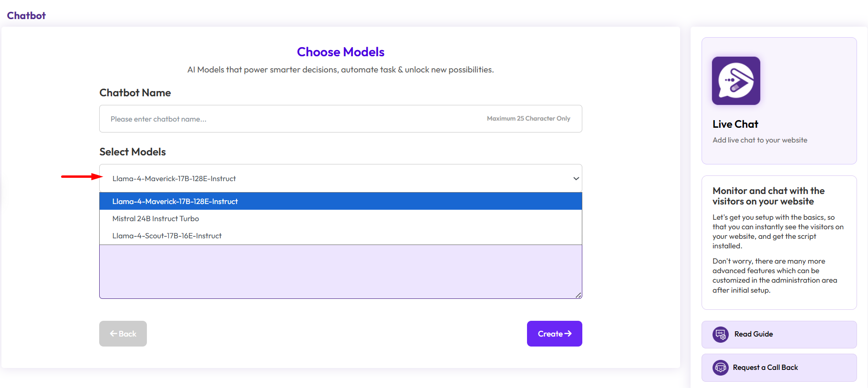This screenshot has width=868, height=388.
Task: Select the Mistral 24B Instruct Turbo option
Action: [x=155, y=218]
